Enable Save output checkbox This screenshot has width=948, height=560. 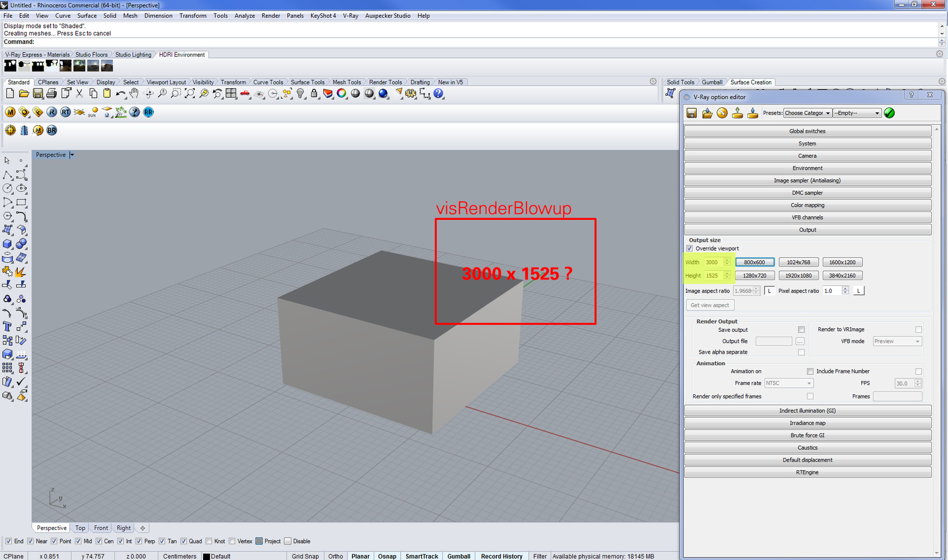point(801,330)
